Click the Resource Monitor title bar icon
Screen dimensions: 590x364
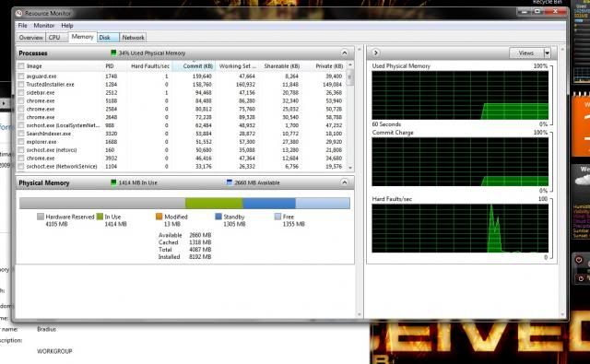(19, 13)
